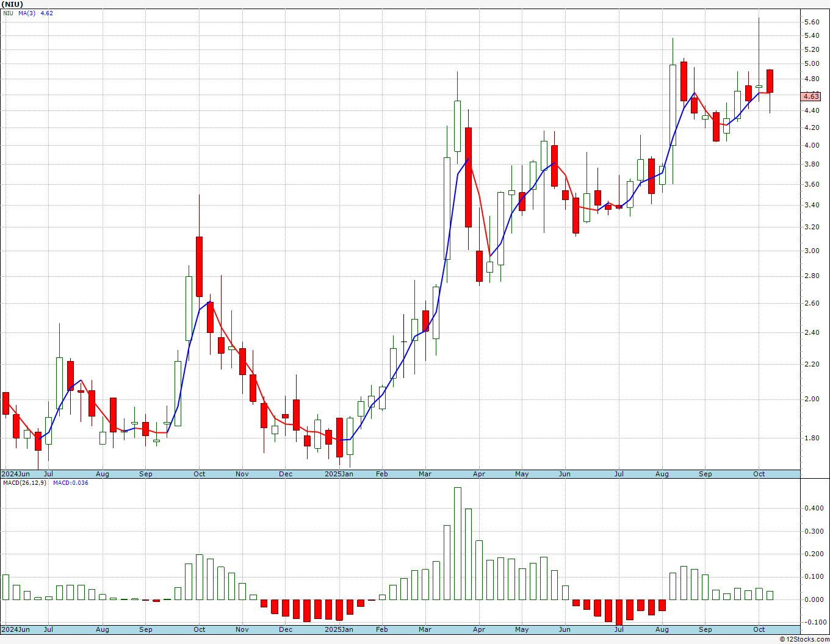Click the last red candlestick in October 2025
Viewport: 830px width, 644px height.
tap(770, 81)
